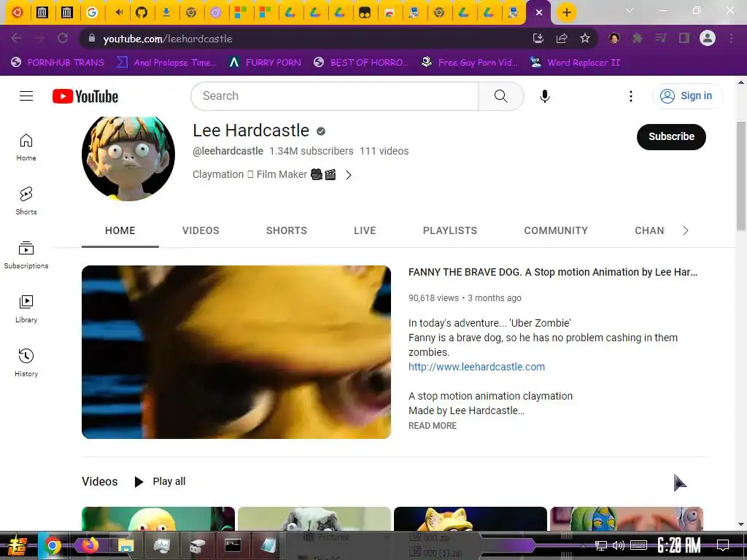Open File Explorer from the taskbar
The height and width of the screenshot is (560, 747).
(x=125, y=545)
